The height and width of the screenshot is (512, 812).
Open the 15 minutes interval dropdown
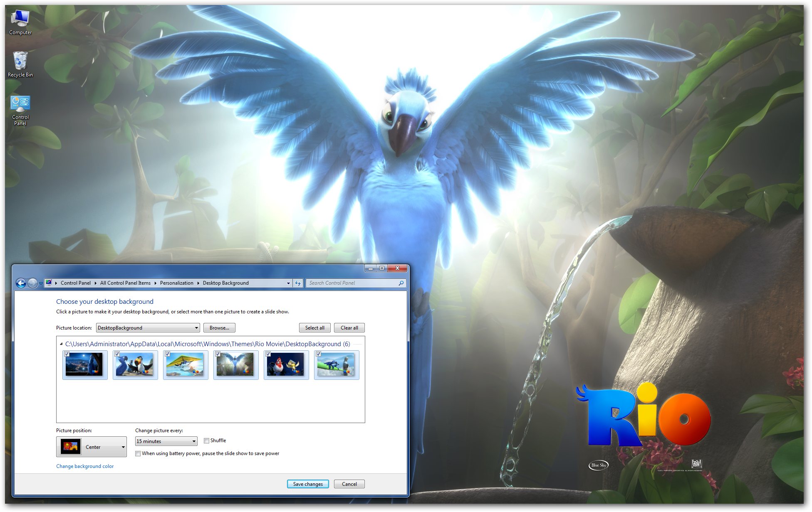[166, 441]
